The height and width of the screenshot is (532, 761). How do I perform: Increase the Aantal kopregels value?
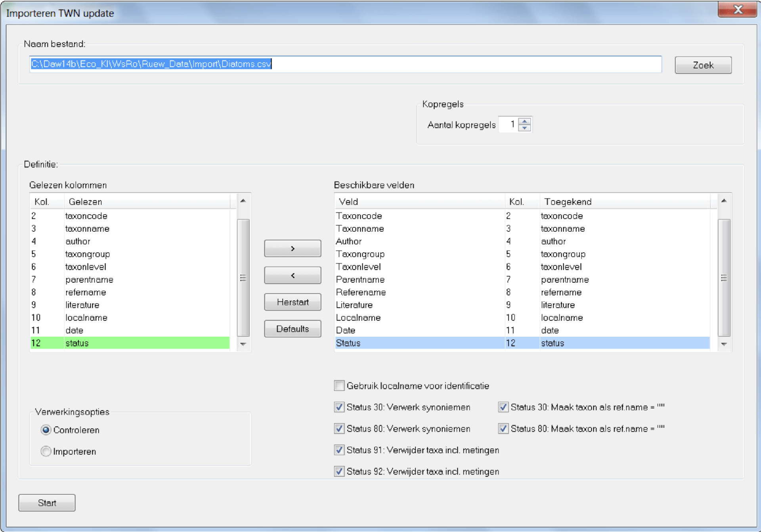pyautogui.click(x=524, y=121)
